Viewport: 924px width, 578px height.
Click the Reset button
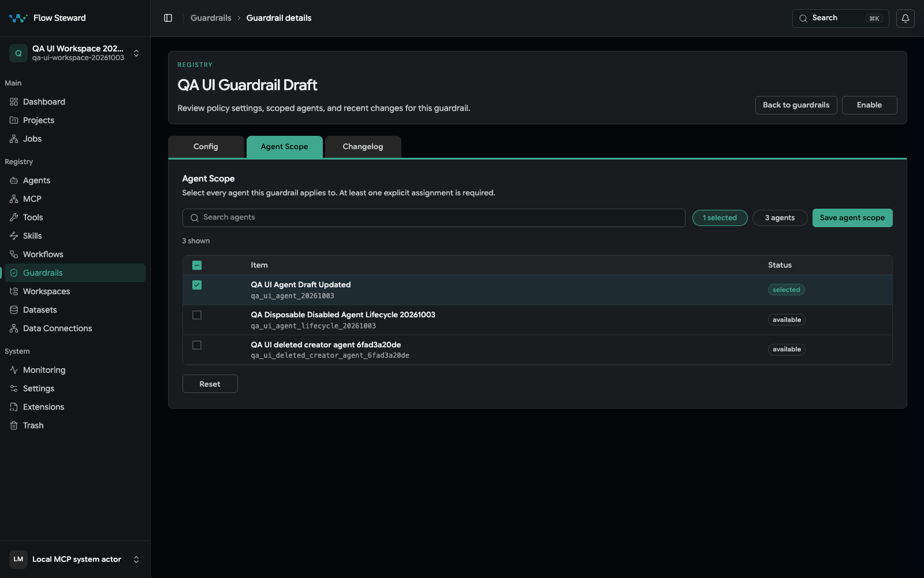[210, 384]
